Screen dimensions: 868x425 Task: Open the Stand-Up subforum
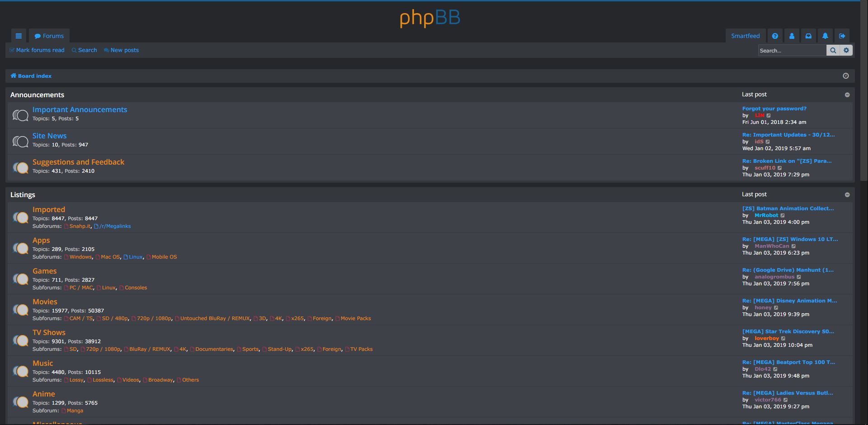[x=277, y=349]
